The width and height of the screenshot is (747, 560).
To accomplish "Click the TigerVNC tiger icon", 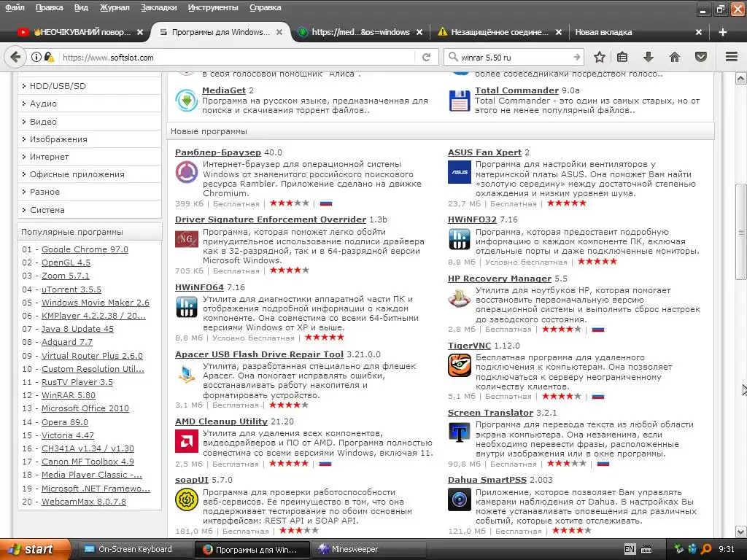I will pyautogui.click(x=460, y=366).
